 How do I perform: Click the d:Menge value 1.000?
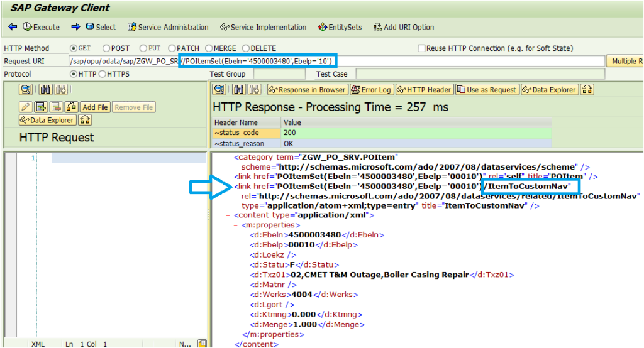305,325
